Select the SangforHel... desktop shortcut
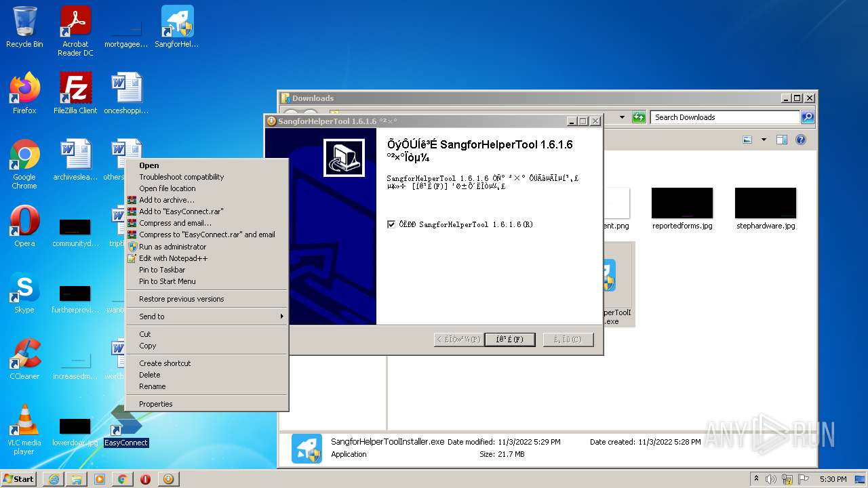The image size is (868, 488). pos(177,27)
